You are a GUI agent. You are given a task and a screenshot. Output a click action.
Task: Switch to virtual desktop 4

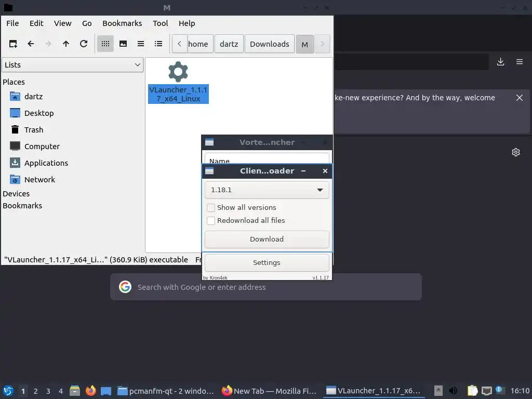[x=61, y=391]
